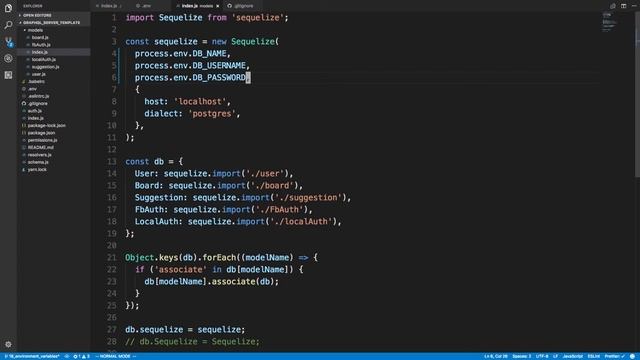Viewport: 640px width, 360px height.
Task: Click './suggestion' import path on line 16
Action: point(308,198)
